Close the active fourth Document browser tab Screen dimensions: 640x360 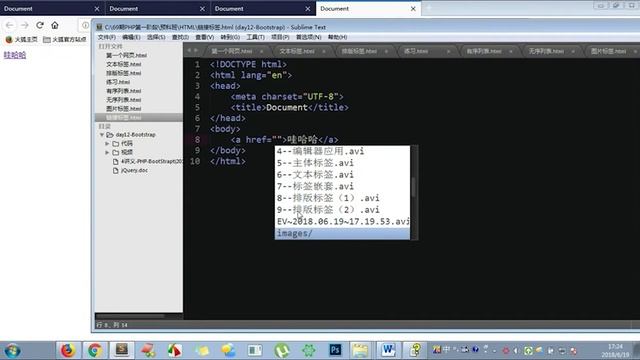413,9
